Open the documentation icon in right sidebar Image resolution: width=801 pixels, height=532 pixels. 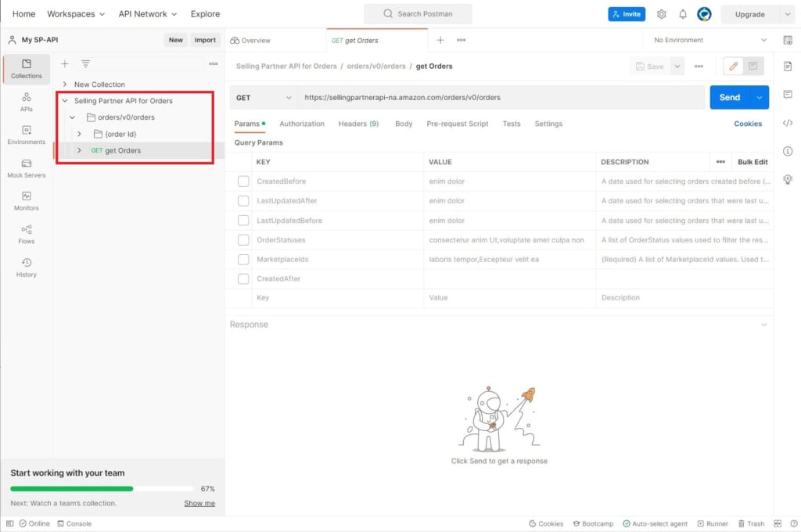click(788, 66)
